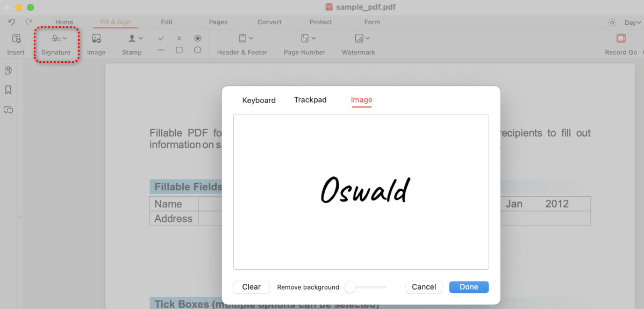
Task: Select the Keyboard signature tab
Action: point(259,100)
